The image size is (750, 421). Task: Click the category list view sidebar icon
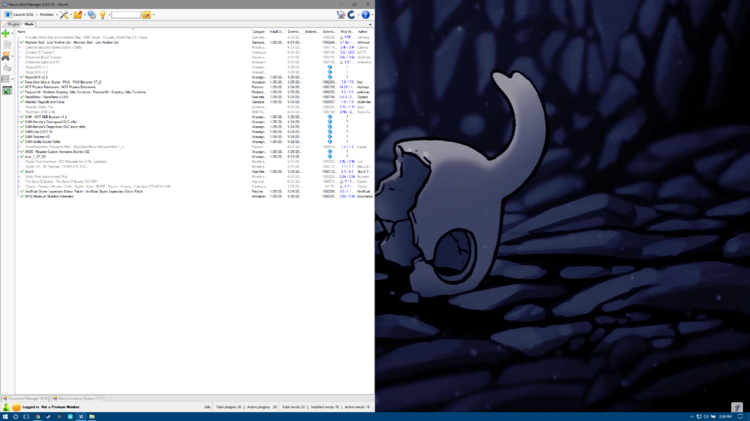[6, 79]
